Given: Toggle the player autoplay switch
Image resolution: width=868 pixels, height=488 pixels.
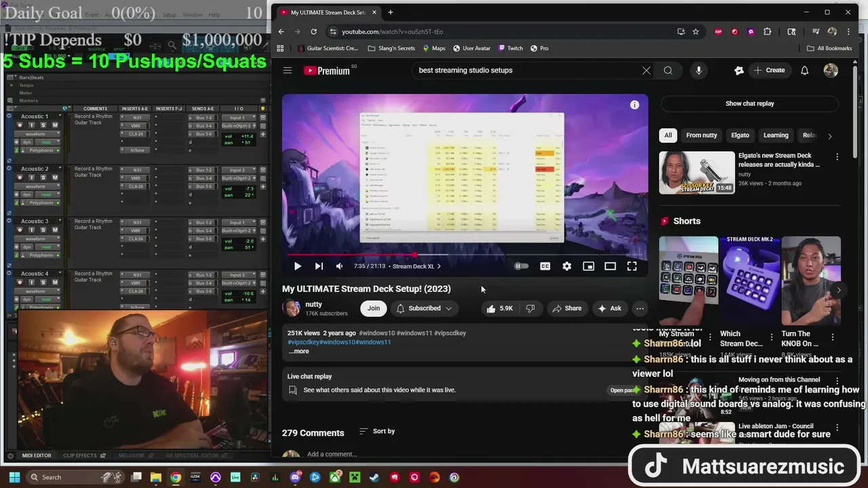Looking at the screenshot, I should click(x=521, y=266).
